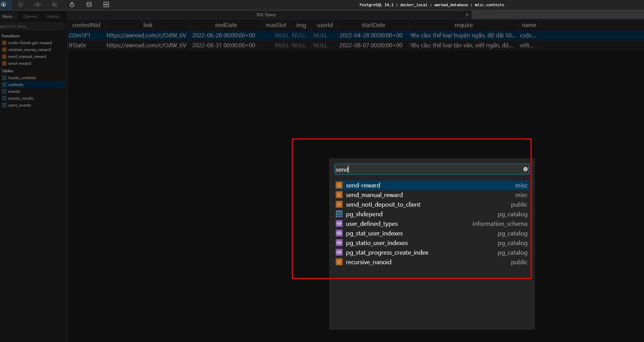Open the invite-friend-get-reward function
The image size is (644, 342).
click(x=30, y=42)
